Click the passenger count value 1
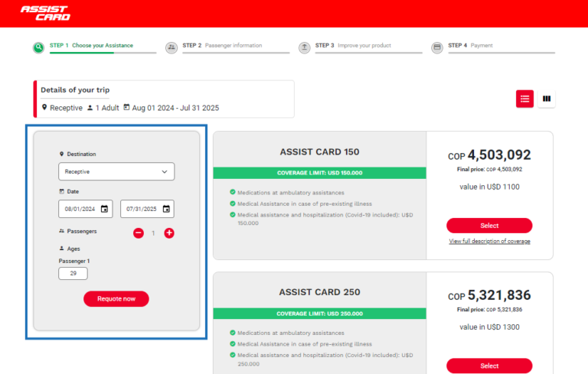Screen dimensions: 588x374 pos(153,233)
